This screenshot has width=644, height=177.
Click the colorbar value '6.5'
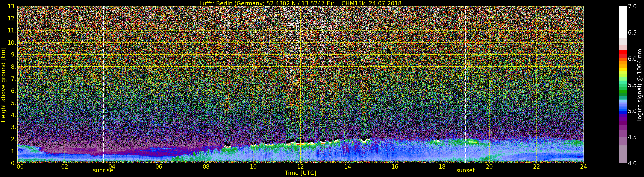[x=632, y=33]
